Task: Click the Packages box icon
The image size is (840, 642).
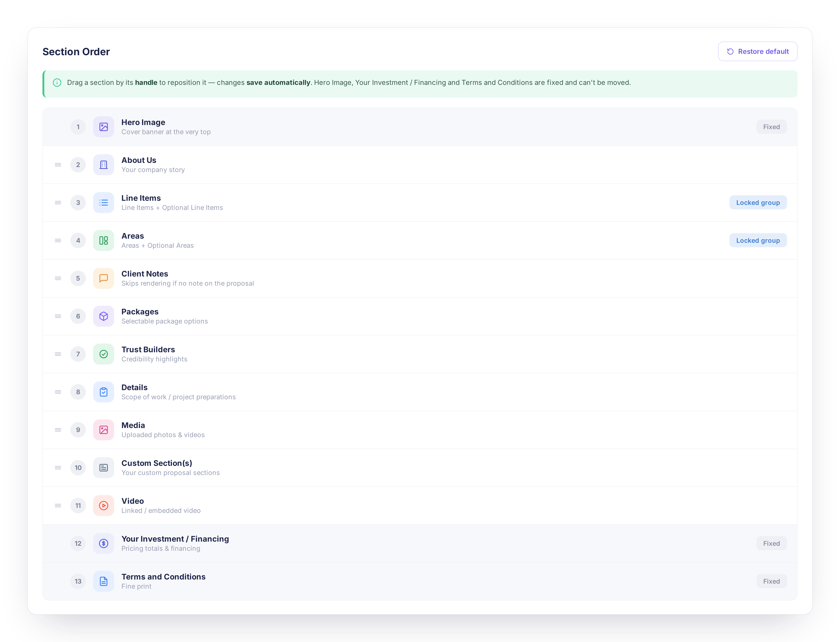Action: coord(104,316)
